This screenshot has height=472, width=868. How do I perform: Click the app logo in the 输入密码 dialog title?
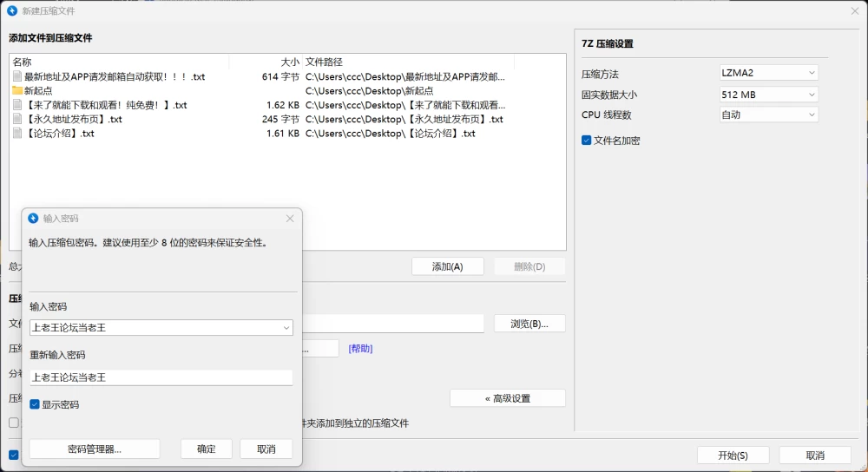pos(33,219)
